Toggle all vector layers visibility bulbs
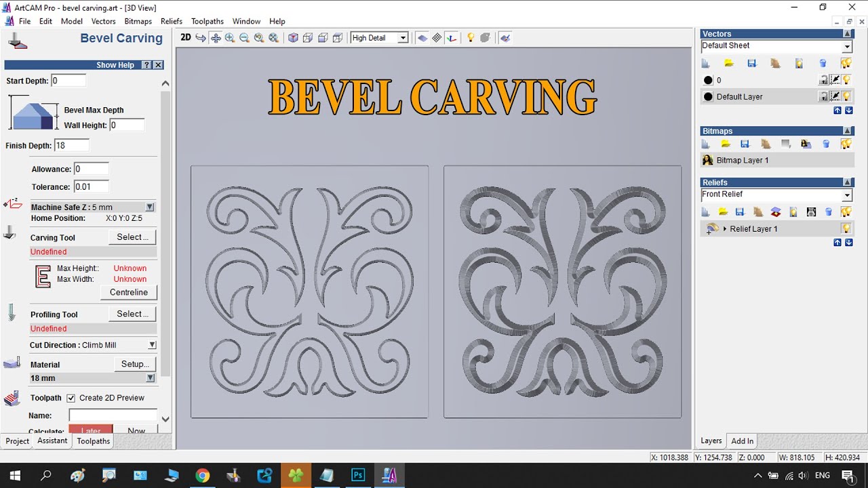 846,63
